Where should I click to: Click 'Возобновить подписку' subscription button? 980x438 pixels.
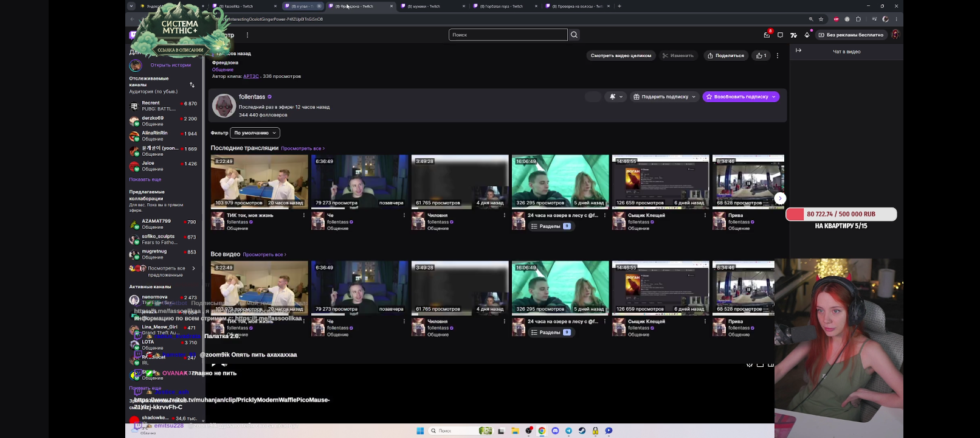(741, 97)
